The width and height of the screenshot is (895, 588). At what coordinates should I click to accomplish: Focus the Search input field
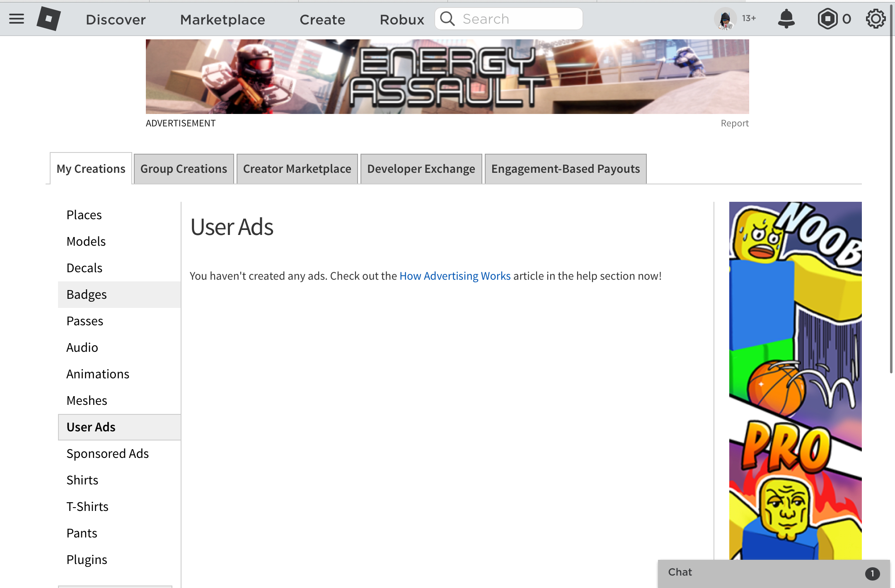509,19
